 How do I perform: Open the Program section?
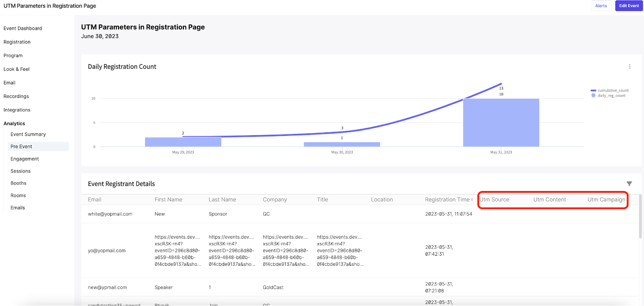coord(13,55)
